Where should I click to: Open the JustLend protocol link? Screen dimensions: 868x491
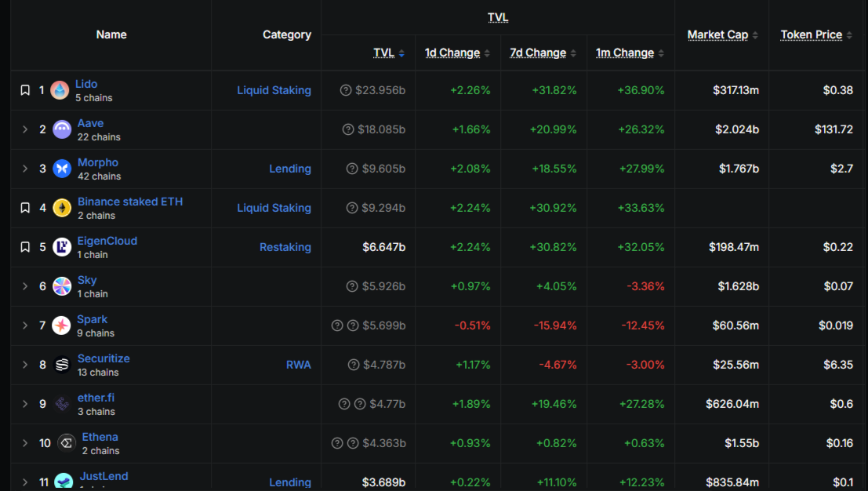pos(104,477)
